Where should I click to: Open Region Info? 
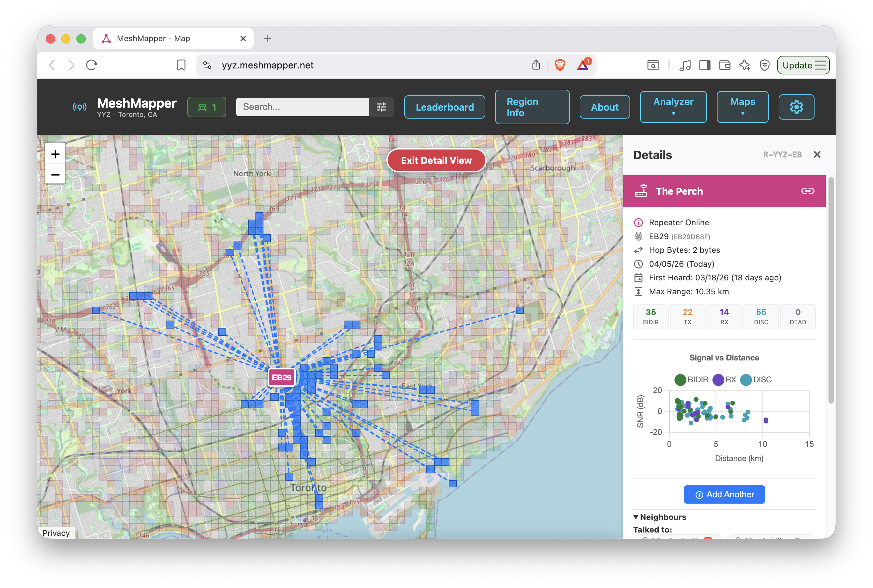click(532, 107)
